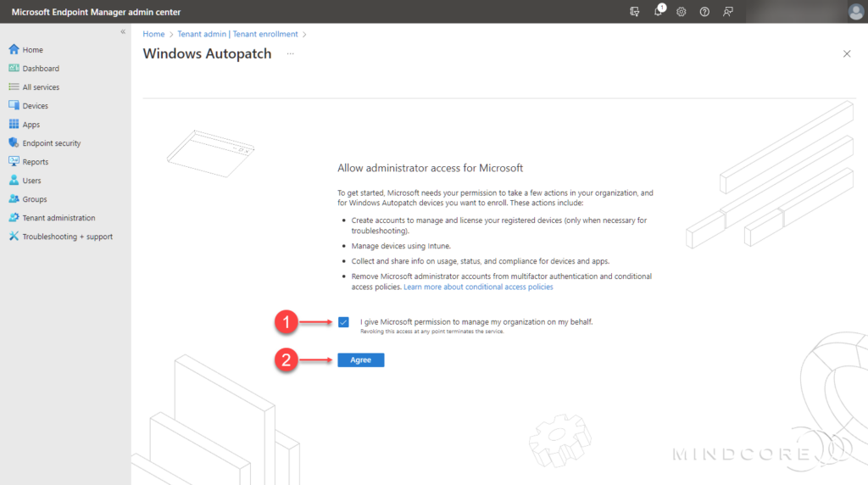The width and height of the screenshot is (868, 485).
Task: Click the 'Allow administrator access for Microsoft' heading
Action: pos(430,168)
